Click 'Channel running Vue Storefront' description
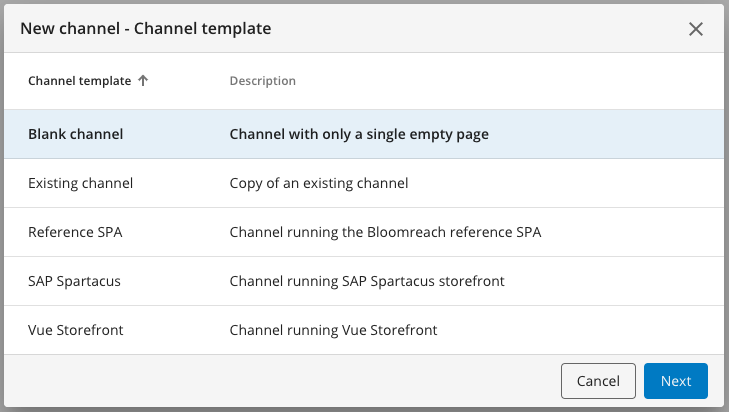 pos(333,330)
